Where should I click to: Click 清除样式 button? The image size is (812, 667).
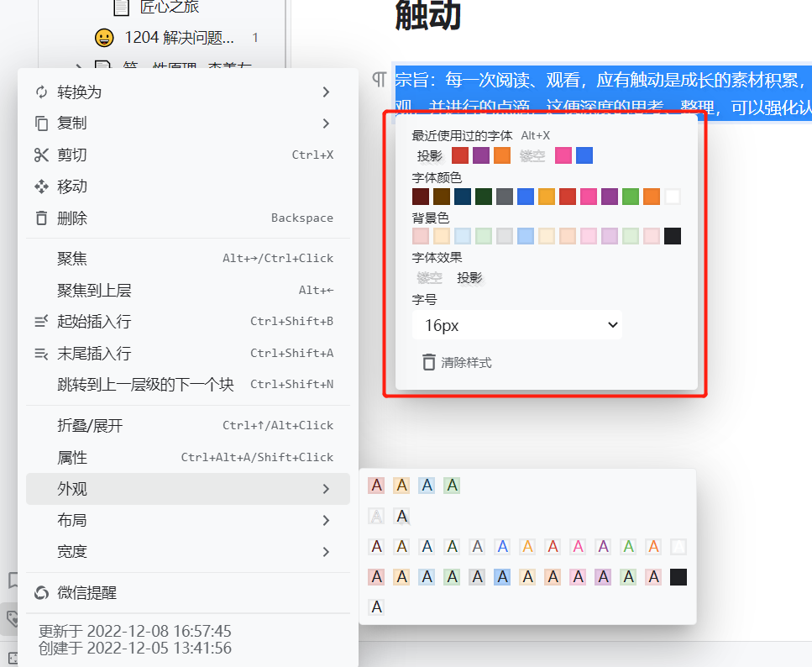(x=457, y=362)
